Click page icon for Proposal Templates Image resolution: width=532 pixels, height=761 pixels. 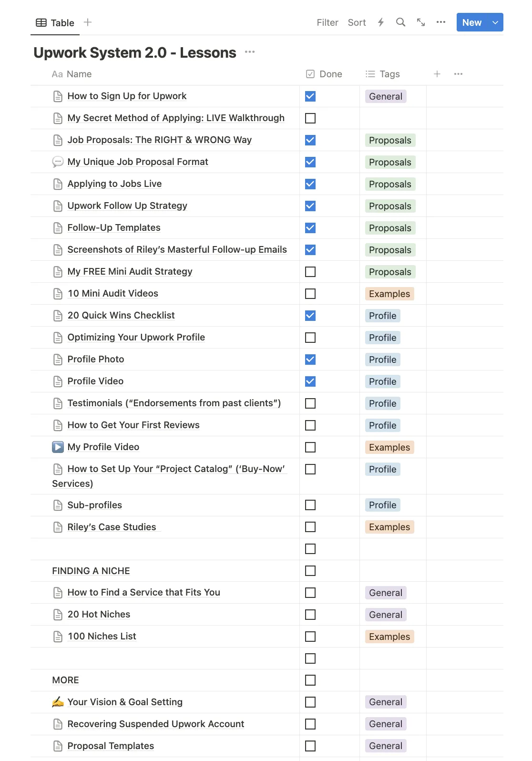(x=58, y=746)
